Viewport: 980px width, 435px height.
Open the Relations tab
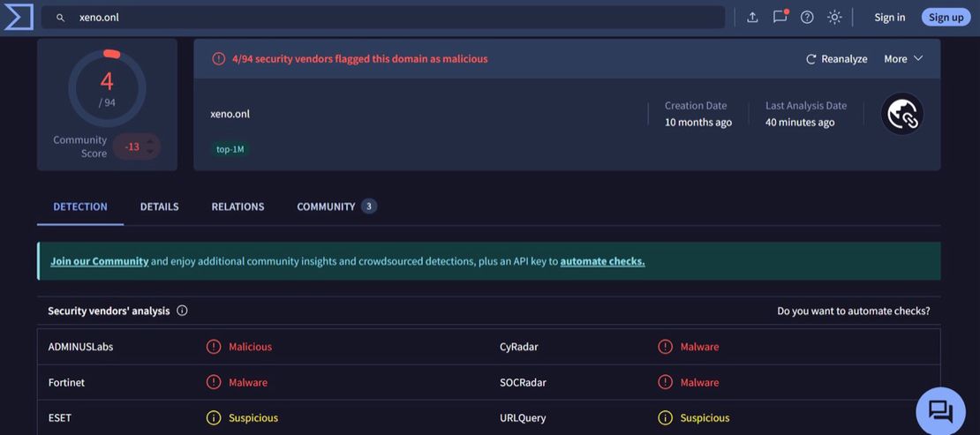[237, 206]
